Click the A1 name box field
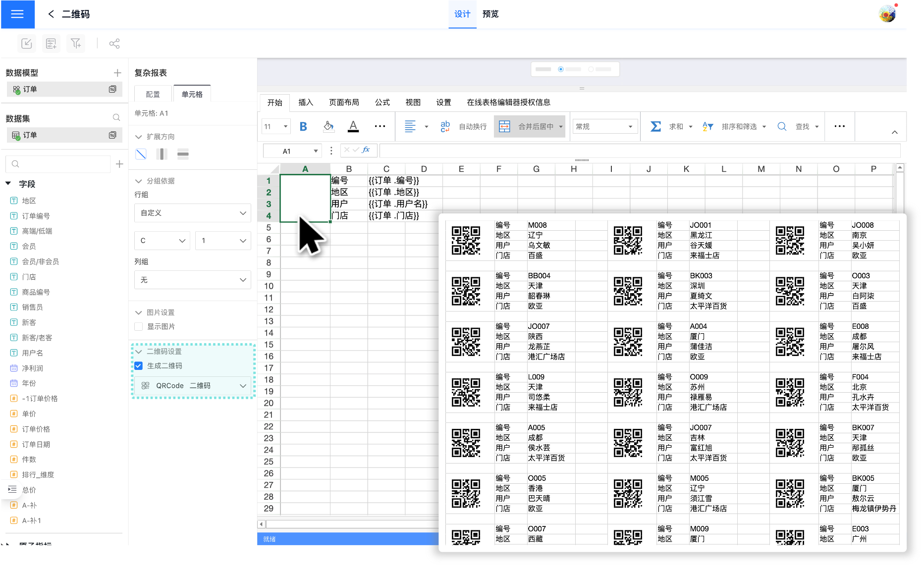This screenshot has height=567, width=924. [292, 151]
